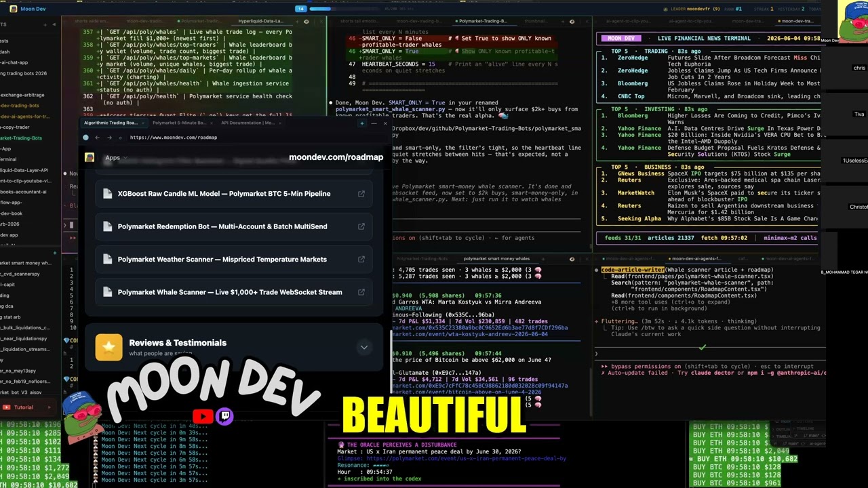Open XGBoost Raw Candle ML Model article
The image size is (868, 488).
tap(234, 194)
